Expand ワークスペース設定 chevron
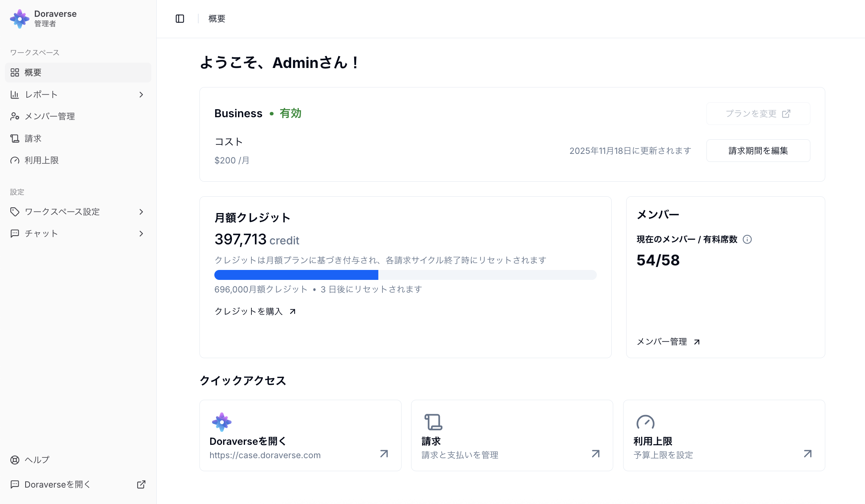Image resolution: width=865 pixels, height=504 pixels. pos(141,212)
